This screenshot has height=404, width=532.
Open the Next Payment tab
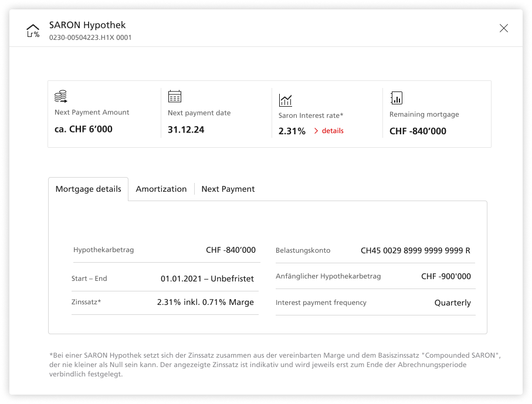coord(228,189)
